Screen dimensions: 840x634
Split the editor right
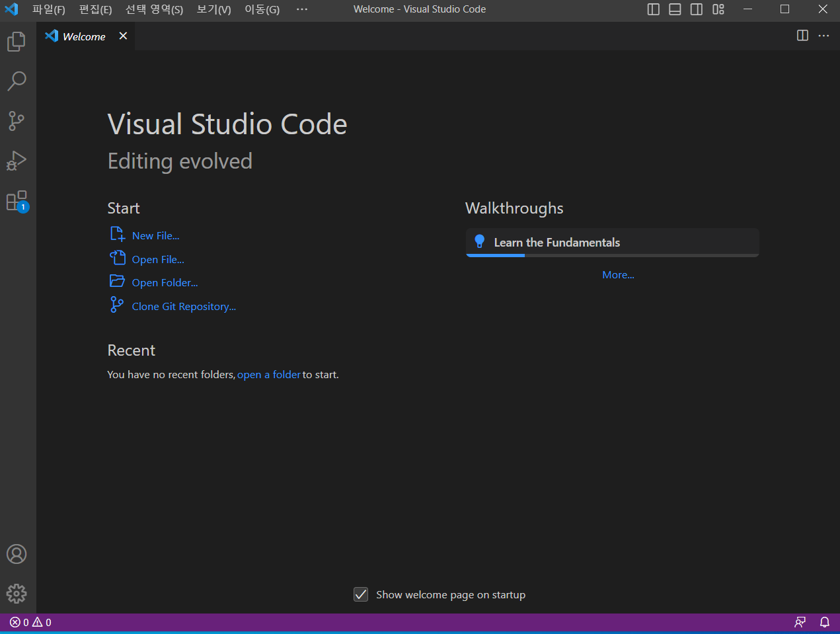(802, 36)
